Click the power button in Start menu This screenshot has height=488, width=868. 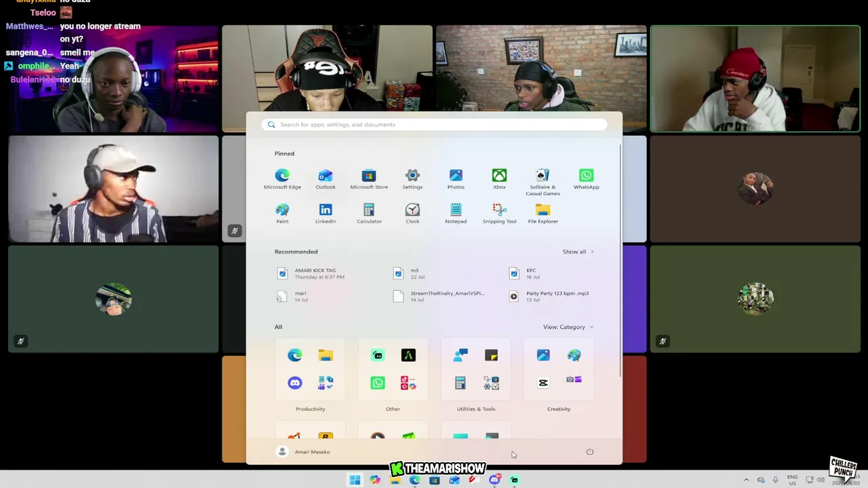[x=590, y=452]
